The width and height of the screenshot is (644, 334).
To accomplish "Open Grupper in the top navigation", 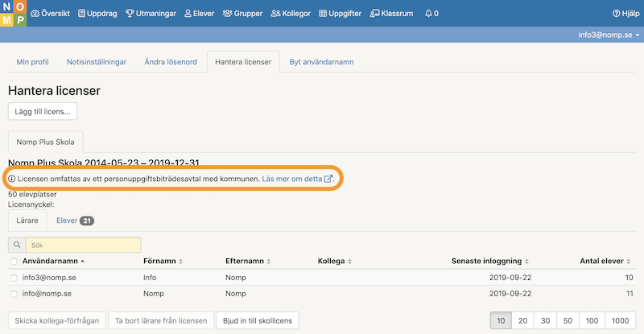I will tap(242, 14).
